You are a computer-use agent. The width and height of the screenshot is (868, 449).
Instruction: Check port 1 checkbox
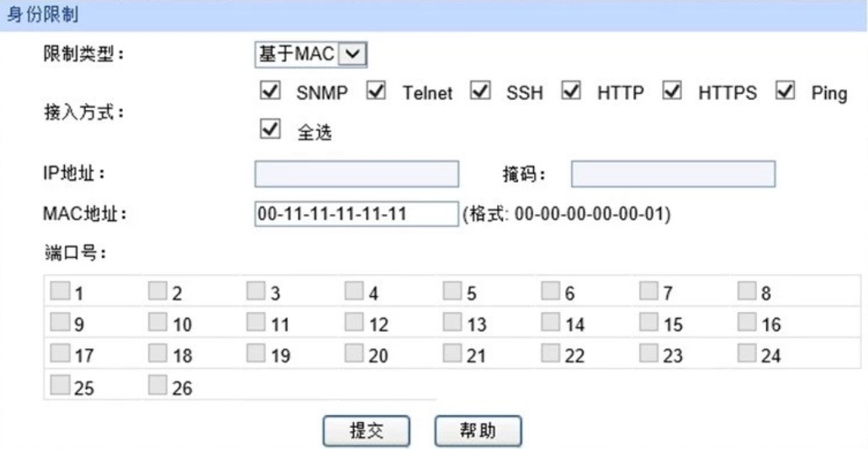(57, 289)
